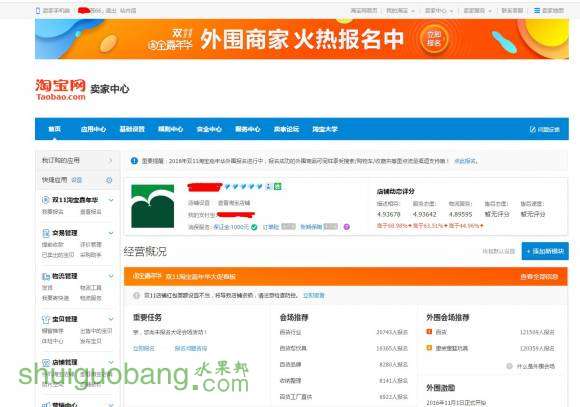
Task: Open the 卖家论坛 navigation tab
Action: (x=286, y=129)
